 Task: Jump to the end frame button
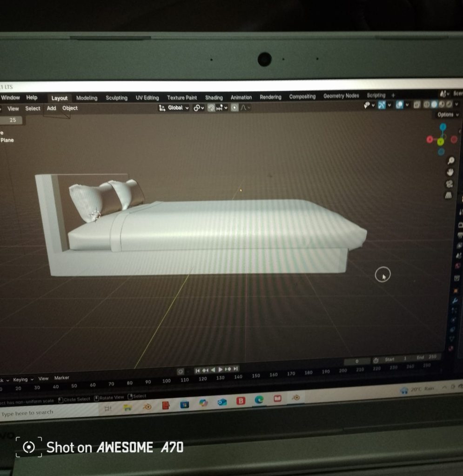point(236,369)
